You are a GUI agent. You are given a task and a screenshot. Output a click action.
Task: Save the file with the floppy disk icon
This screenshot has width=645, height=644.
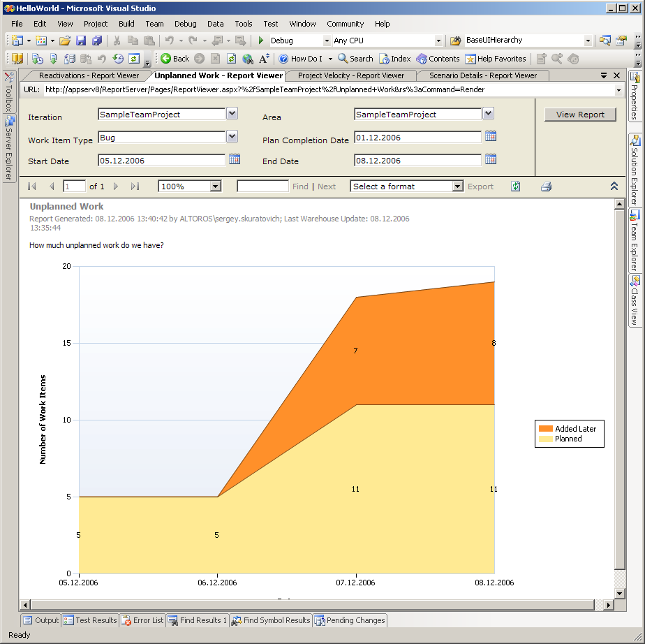click(x=81, y=41)
